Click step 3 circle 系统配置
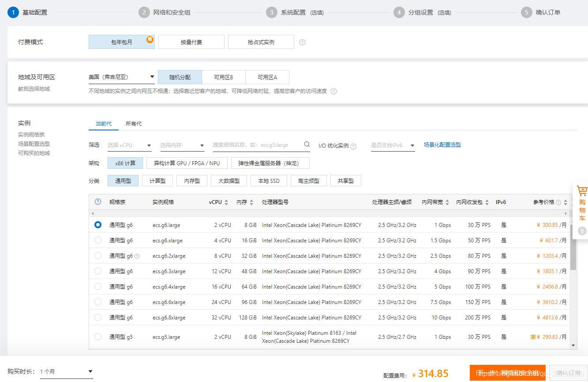The height and width of the screenshot is (382, 588). [272, 12]
